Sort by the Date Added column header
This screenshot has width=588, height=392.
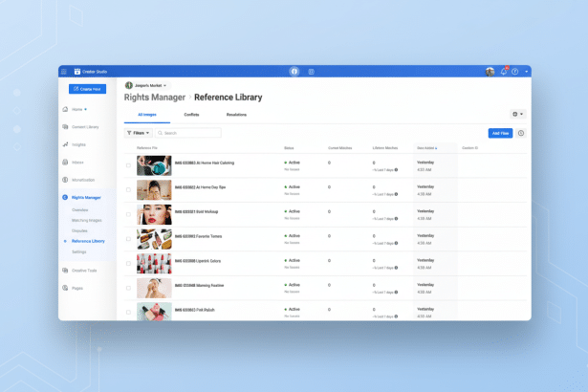[426, 148]
